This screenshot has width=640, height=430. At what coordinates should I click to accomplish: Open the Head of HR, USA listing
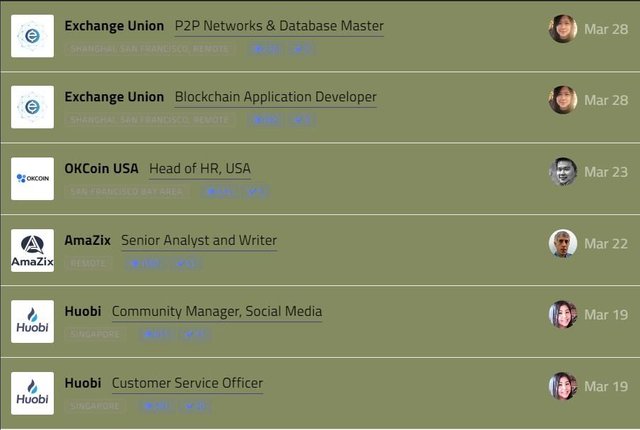click(x=200, y=168)
